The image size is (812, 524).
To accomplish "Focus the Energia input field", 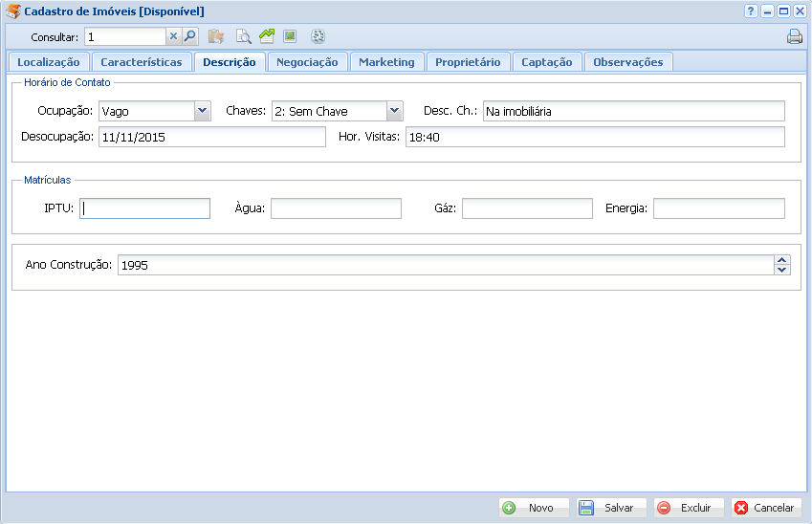I will 718,208.
